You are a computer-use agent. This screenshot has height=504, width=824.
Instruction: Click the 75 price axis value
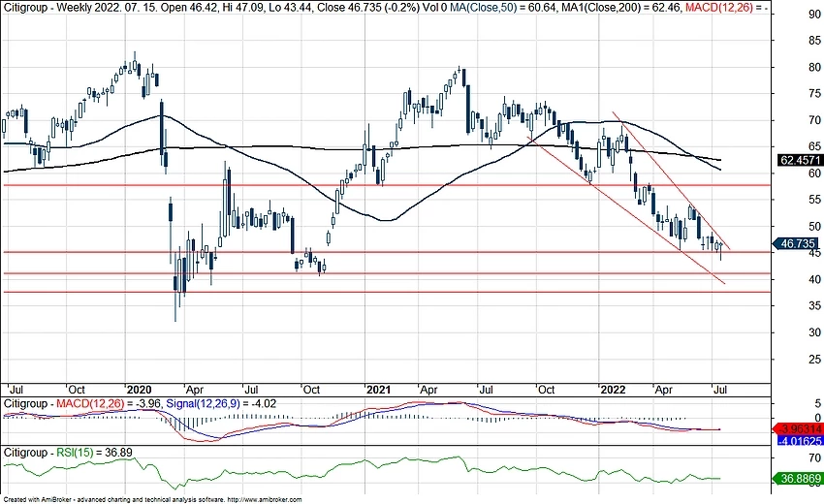(814, 94)
